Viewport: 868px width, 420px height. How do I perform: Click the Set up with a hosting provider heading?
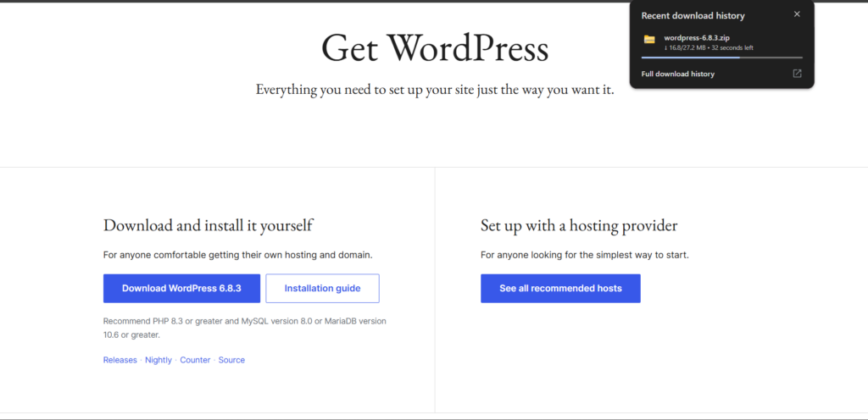579,225
